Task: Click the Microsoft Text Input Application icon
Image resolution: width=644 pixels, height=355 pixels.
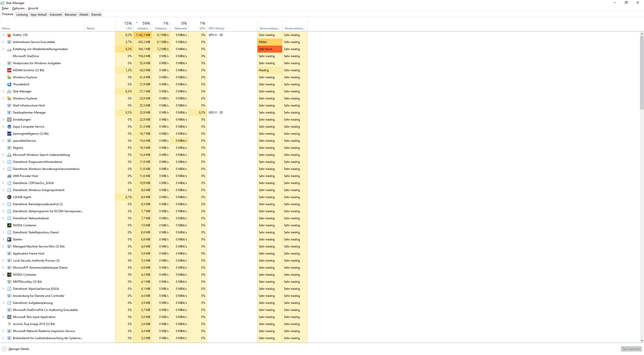Action: [9, 317]
